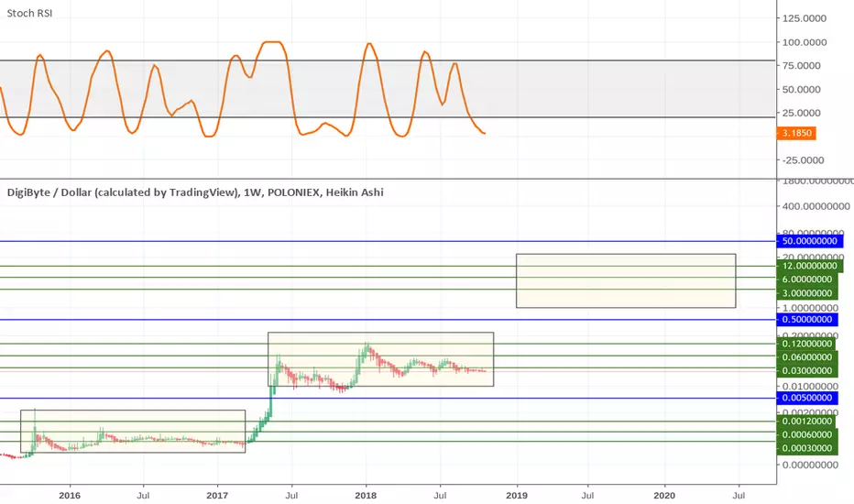Select the orange 3.1850 Stoch RSI value label
The image size is (854, 504).
pos(796,133)
